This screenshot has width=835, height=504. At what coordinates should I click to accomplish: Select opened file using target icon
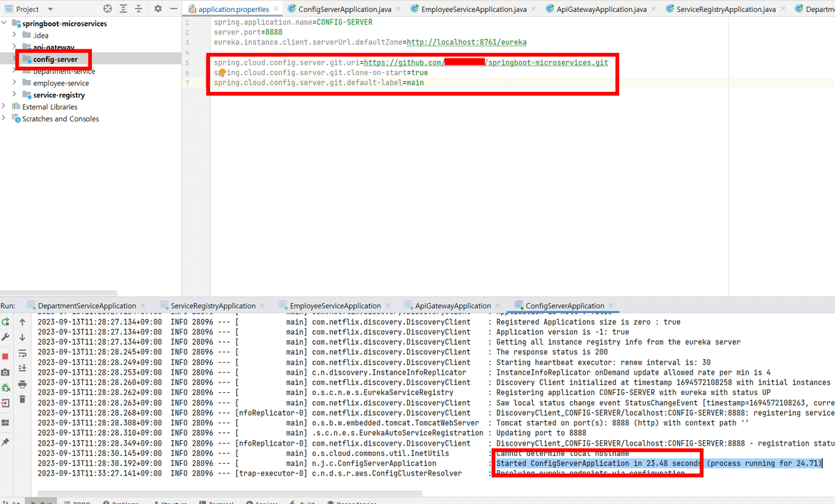(108, 9)
